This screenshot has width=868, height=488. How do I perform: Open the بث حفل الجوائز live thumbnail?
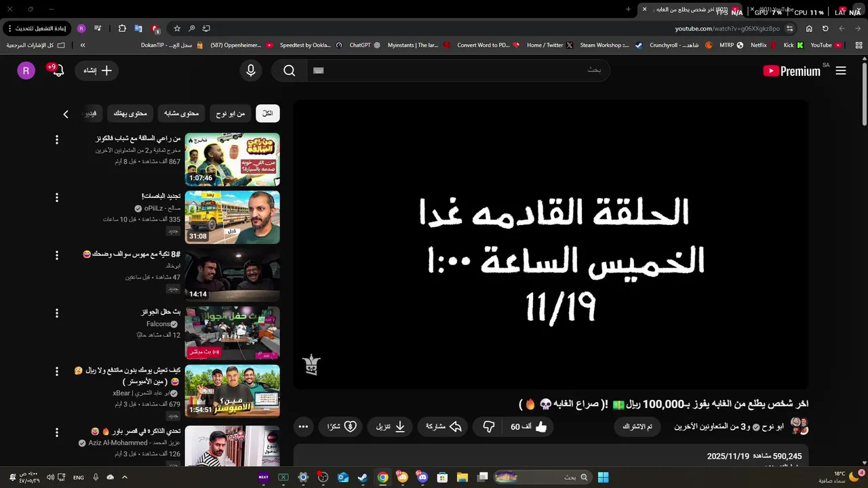click(232, 333)
